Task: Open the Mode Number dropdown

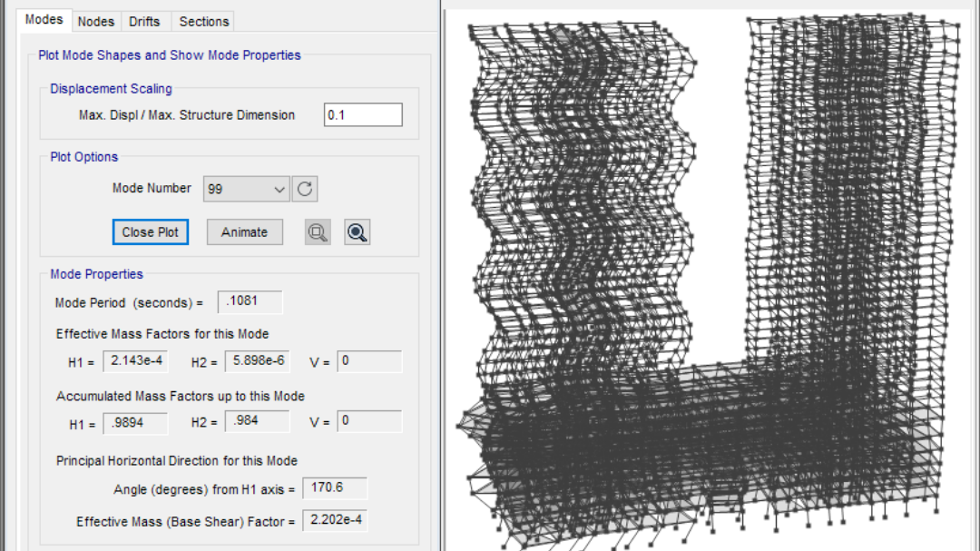Action: click(x=279, y=189)
